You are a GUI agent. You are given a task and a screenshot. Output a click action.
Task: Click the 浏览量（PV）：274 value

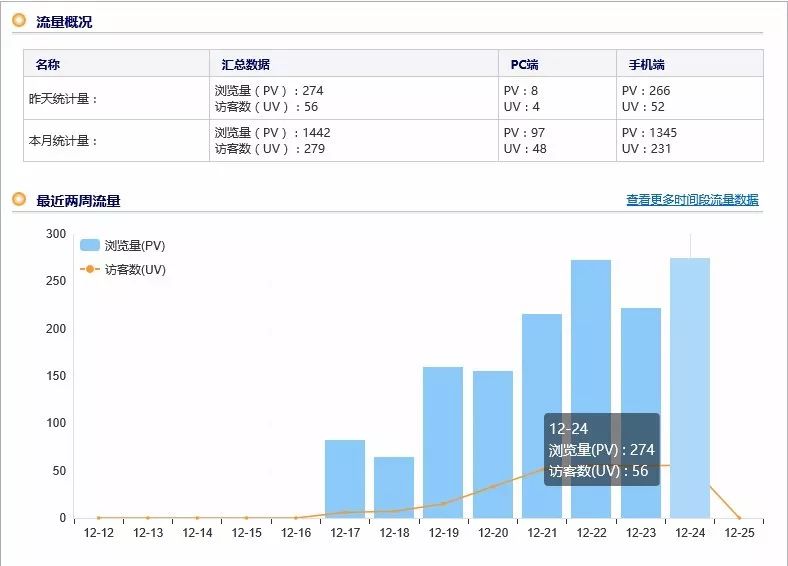pos(269,90)
